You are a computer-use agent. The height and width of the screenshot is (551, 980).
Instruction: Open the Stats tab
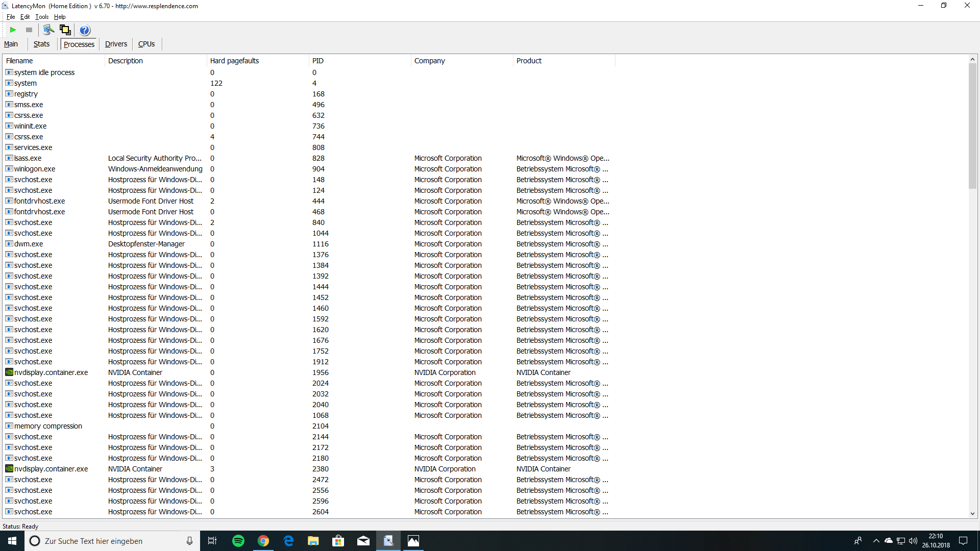41,44
